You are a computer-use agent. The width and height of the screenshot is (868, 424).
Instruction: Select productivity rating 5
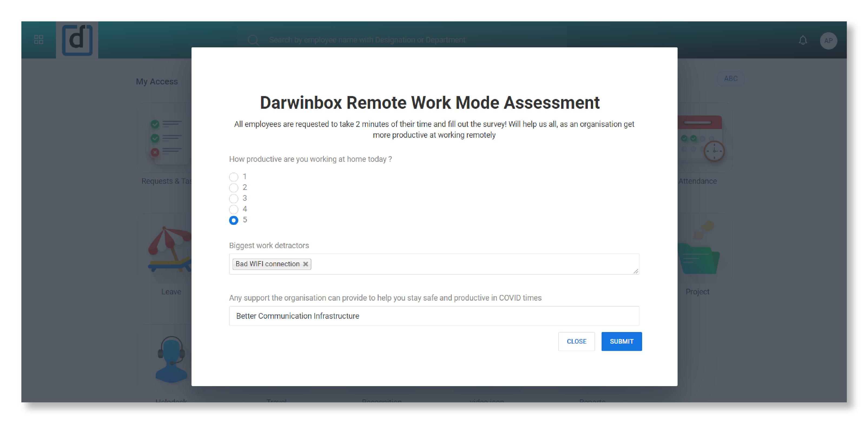233,220
